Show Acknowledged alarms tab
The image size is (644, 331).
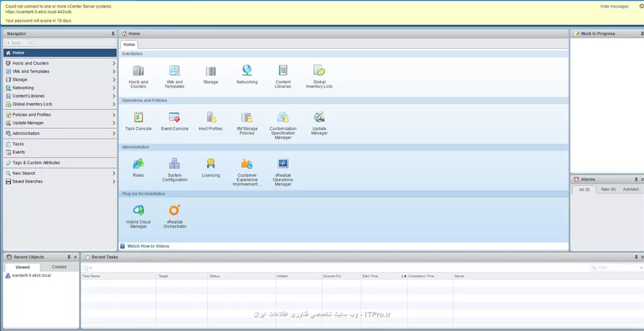point(631,190)
